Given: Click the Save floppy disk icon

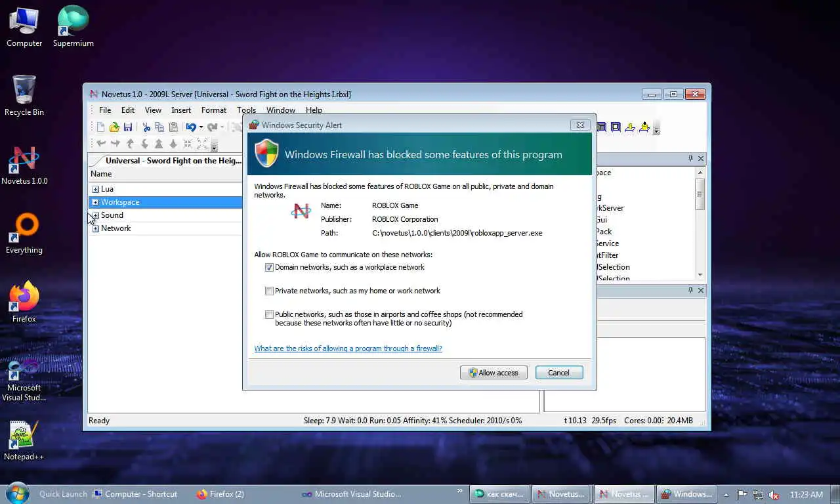Looking at the screenshot, I should [128, 127].
